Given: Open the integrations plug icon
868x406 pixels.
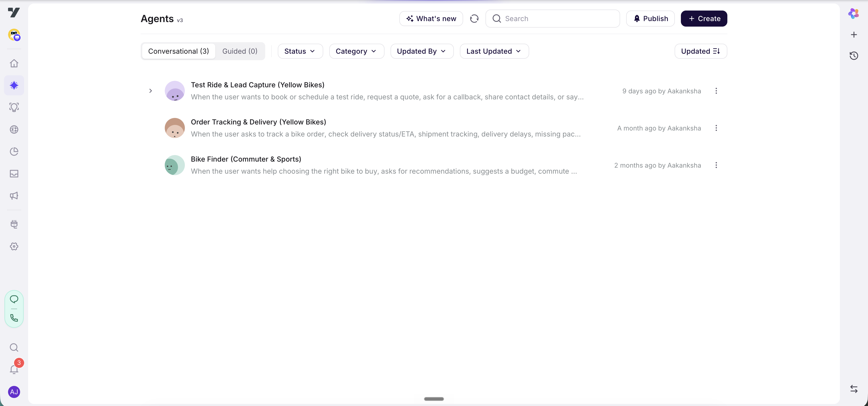Looking at the screenshot, I should click(x=14, y=224).
